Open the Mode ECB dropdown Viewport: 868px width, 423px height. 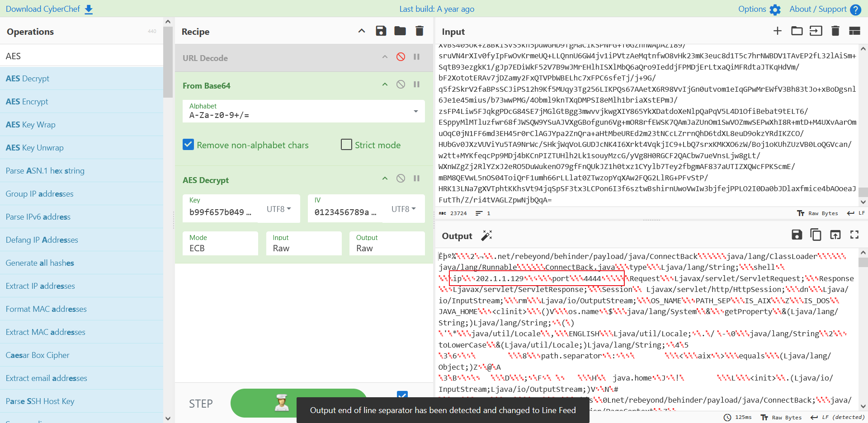coord(220,244)
